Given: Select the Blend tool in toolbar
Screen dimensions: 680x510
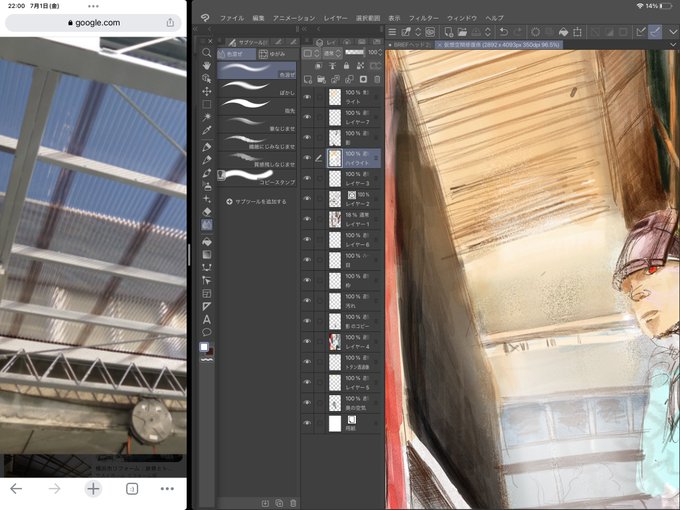Looking at the screenshot, I should point(206,225).
